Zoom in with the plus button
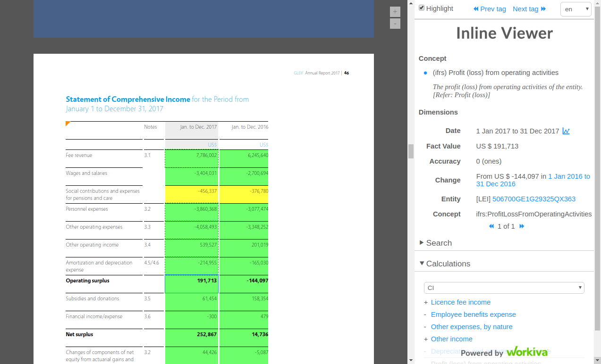Screen dimensions: 601x364 tap(395, 12)
